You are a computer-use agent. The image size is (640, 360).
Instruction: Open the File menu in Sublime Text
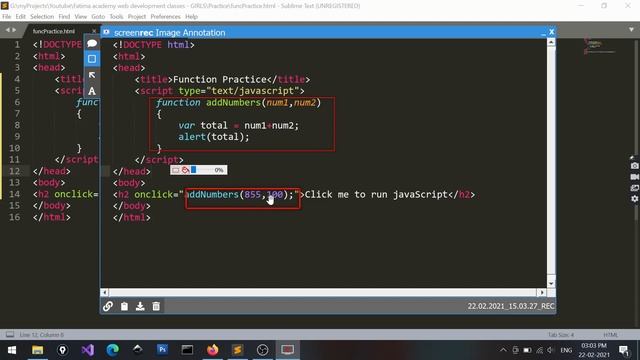(x=7, y=17)
